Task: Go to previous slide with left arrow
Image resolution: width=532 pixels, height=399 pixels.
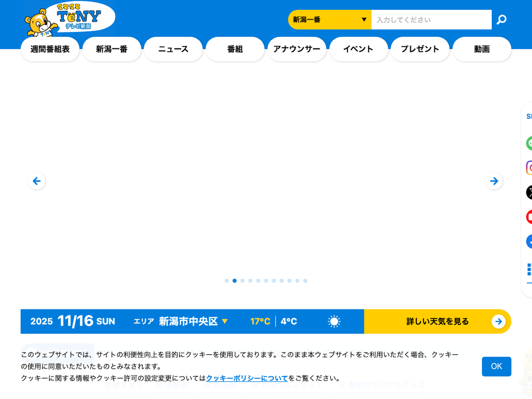Action: coord(37,181)
